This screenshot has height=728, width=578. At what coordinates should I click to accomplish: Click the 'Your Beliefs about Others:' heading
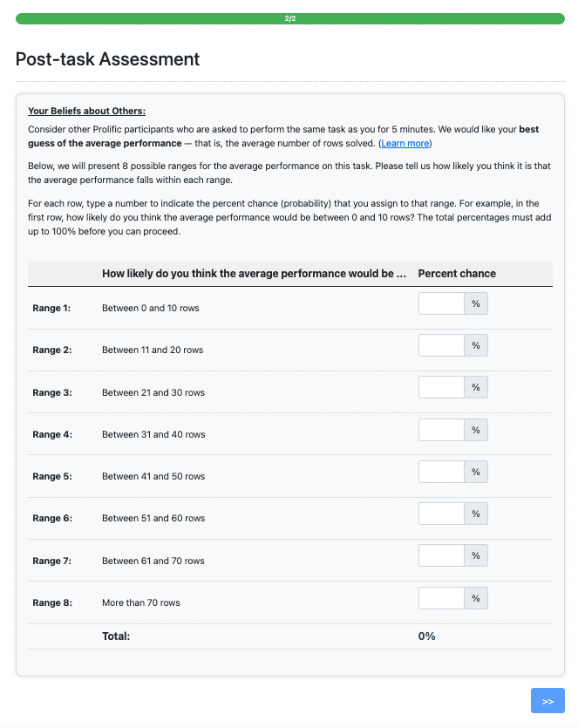(x=86, y=111)
